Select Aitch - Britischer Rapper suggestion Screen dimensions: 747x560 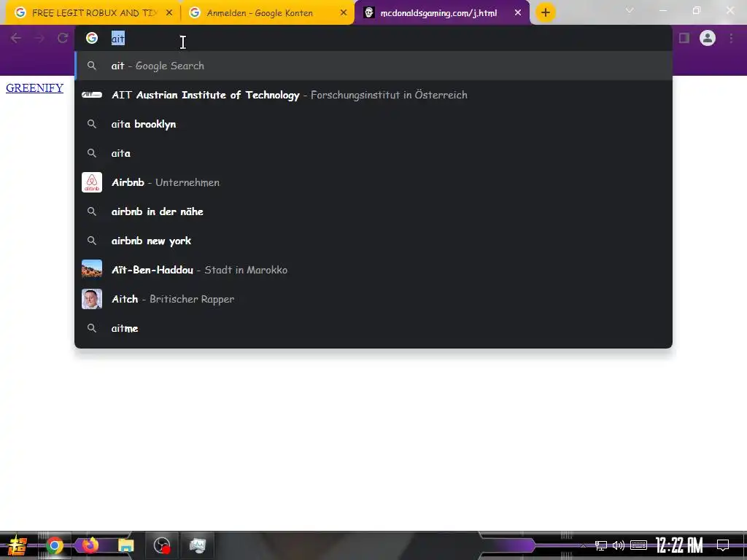click(373, 299)
